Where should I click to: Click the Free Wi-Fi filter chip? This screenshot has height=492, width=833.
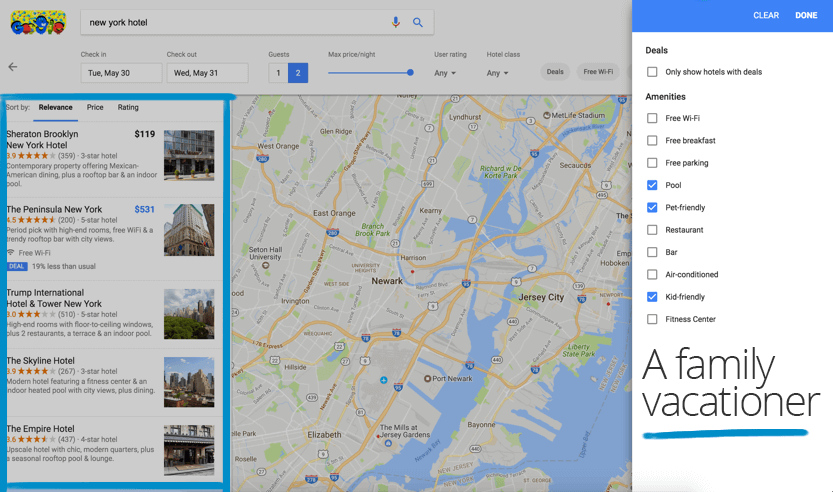(x=598, y=72)
